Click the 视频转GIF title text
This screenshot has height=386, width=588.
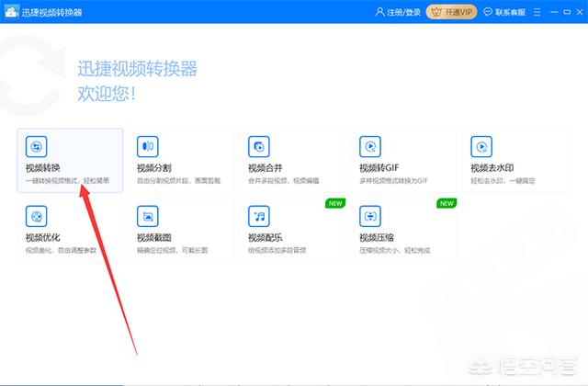point(379,168)
